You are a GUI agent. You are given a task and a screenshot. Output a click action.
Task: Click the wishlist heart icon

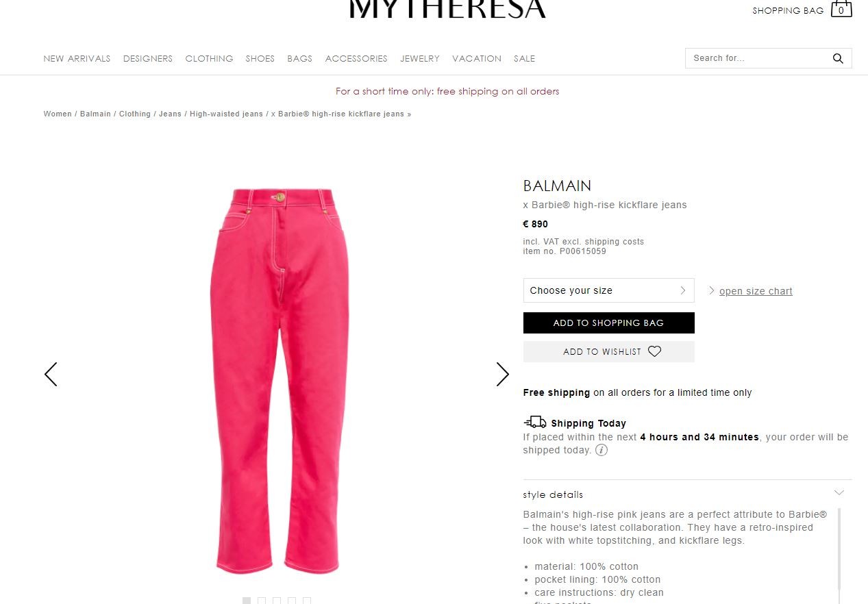655,351
